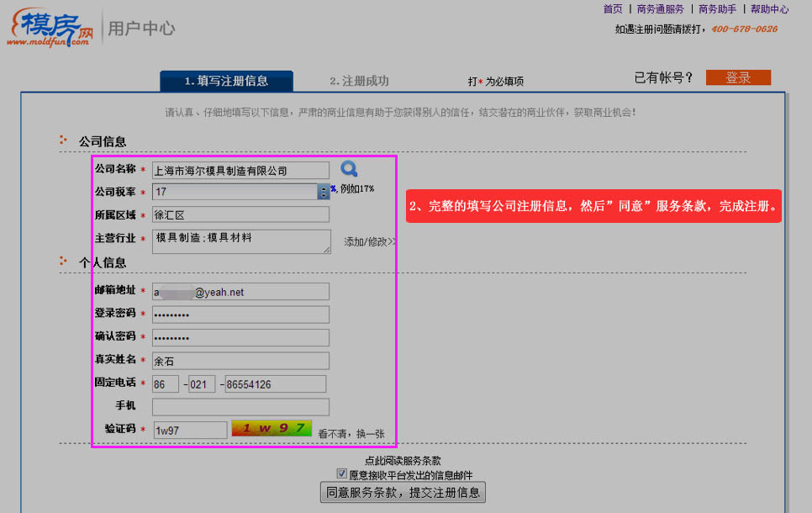Switch to 1.填写注册信息 tab
The height and width of the screenshot is (513, 812).
(226, 81)
